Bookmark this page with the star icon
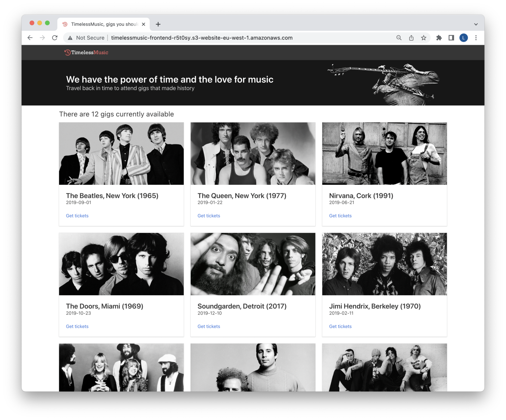 pos(424,38)
